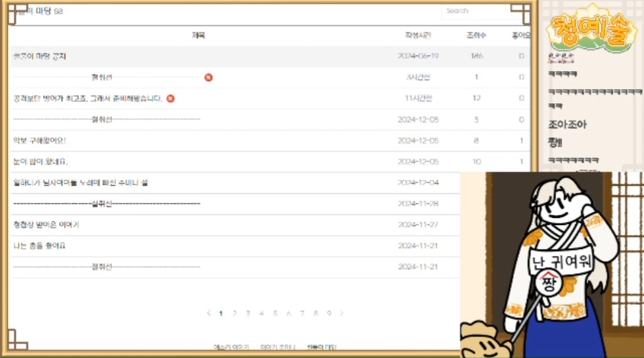Jump to page 5 in pagination

(x=275, y=313)
